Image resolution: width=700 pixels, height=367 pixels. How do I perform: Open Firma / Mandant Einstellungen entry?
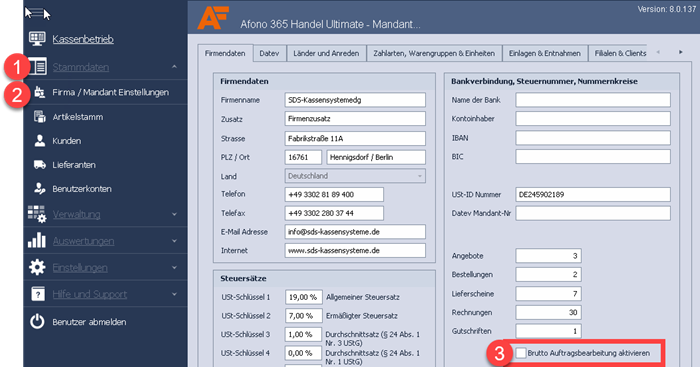(x=111, y=92)
